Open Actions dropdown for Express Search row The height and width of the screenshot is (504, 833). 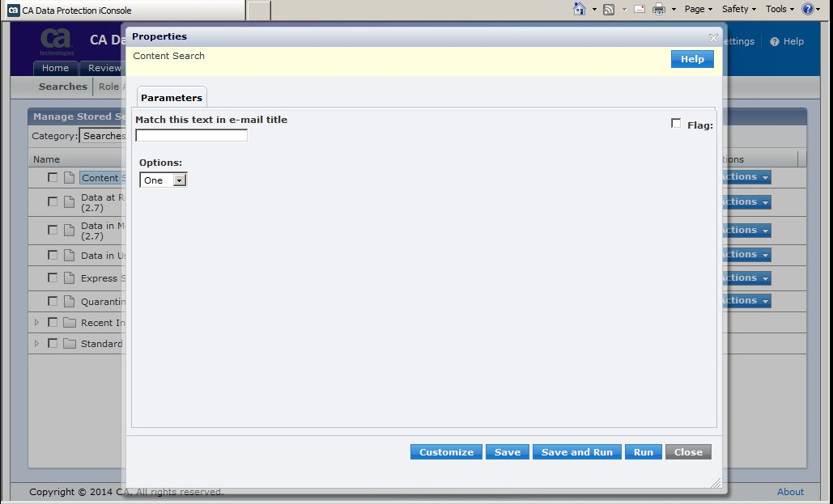tap(746, 277)
